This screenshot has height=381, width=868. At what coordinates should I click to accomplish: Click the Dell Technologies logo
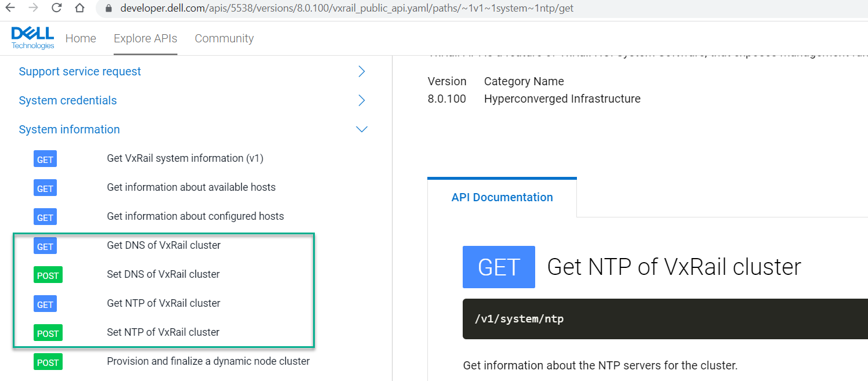[32, 37]
